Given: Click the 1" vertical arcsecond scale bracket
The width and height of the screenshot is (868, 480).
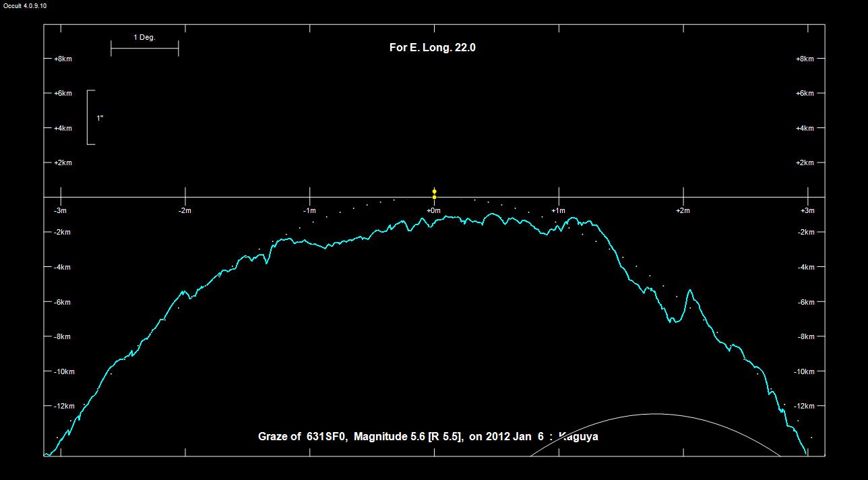Looking at the screenshot, I should pos(89,117).
